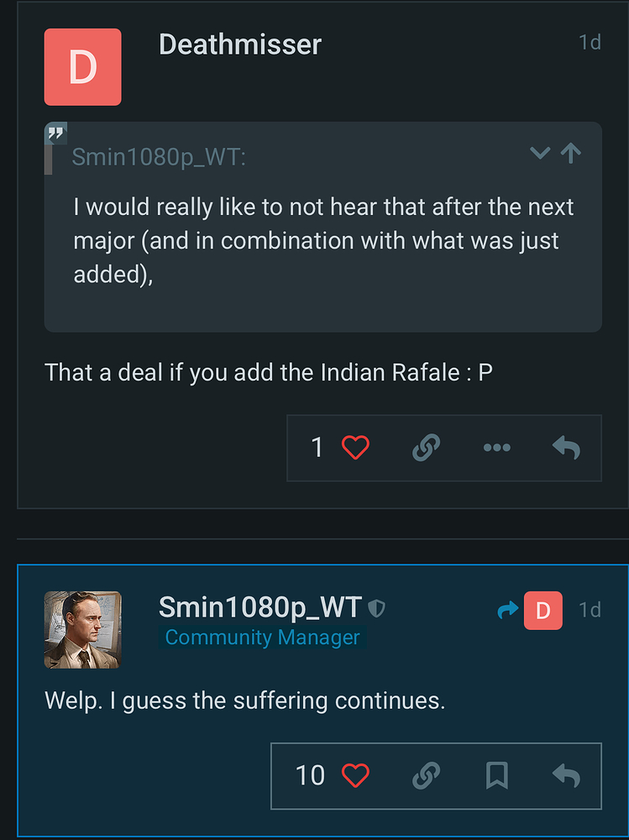629x840 pixels.
Task: Jump to the quoted post using the up arrow
Action: click(x=571, y=153)
